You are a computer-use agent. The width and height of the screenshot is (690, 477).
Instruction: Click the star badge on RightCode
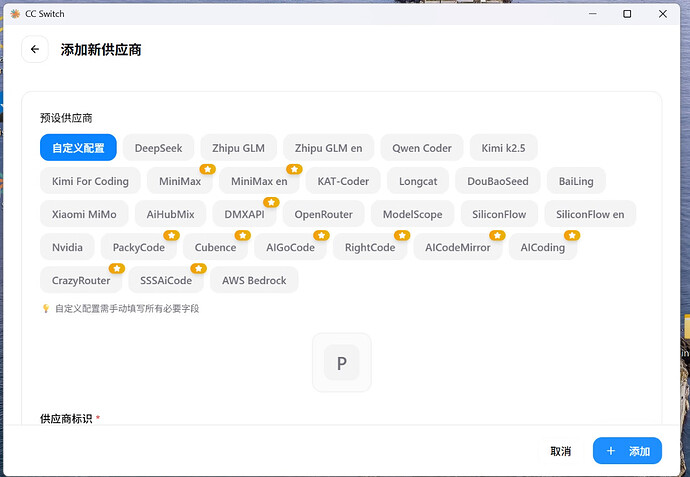(402, 235)
